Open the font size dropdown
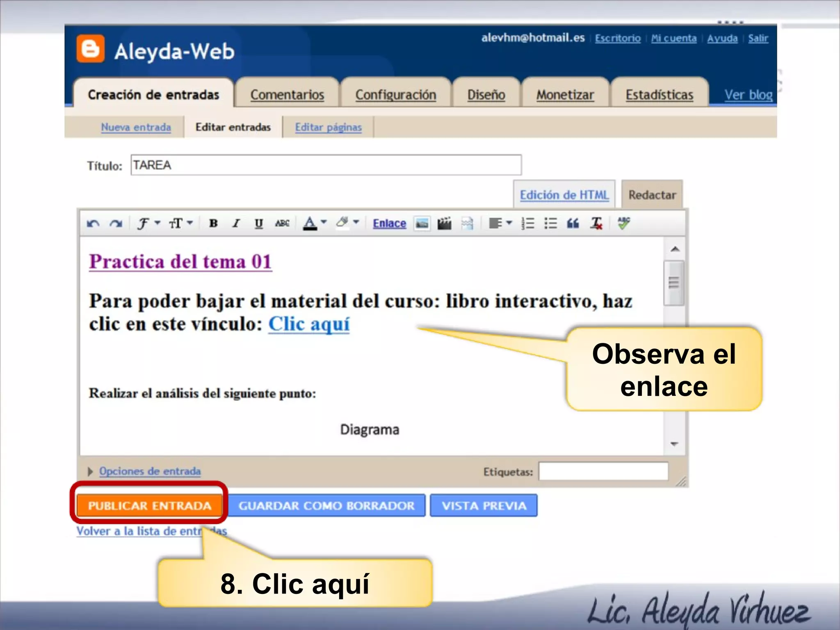 [x=180, y=224]
